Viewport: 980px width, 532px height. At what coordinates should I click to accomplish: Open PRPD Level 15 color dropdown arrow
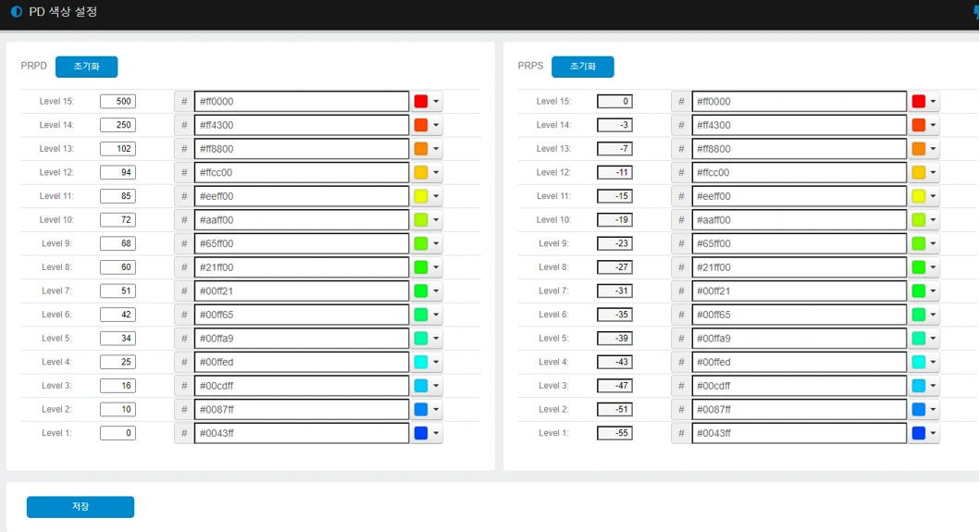[x=436, y=101]
